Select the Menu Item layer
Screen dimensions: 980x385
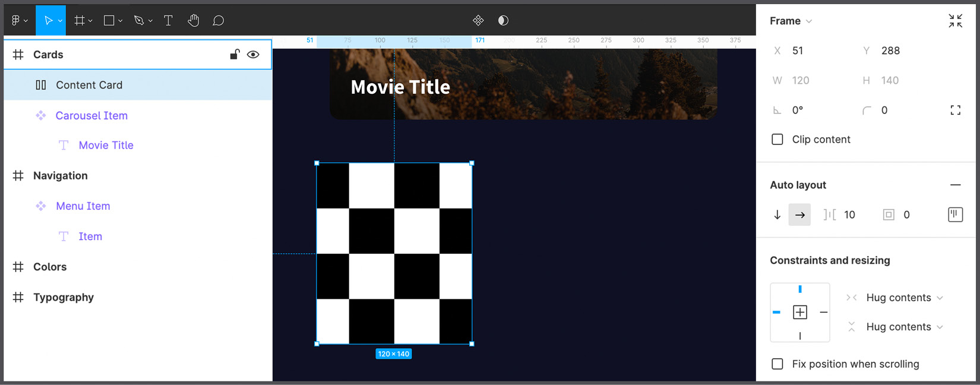pos(138,206)
